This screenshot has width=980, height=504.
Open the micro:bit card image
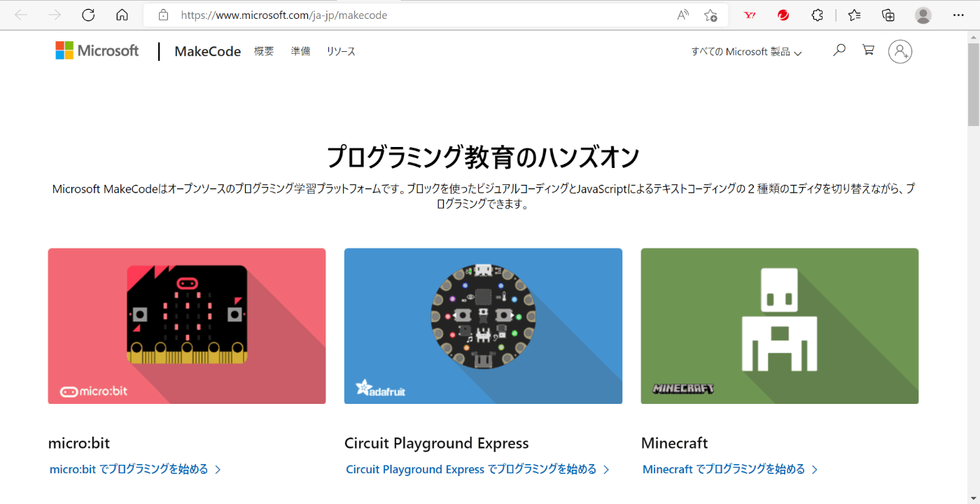pos(187,326)
